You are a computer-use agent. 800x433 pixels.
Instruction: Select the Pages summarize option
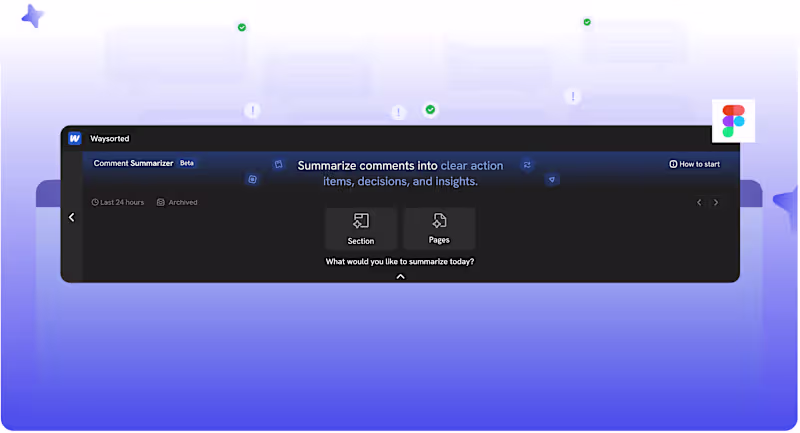click(x=439, y=228)
